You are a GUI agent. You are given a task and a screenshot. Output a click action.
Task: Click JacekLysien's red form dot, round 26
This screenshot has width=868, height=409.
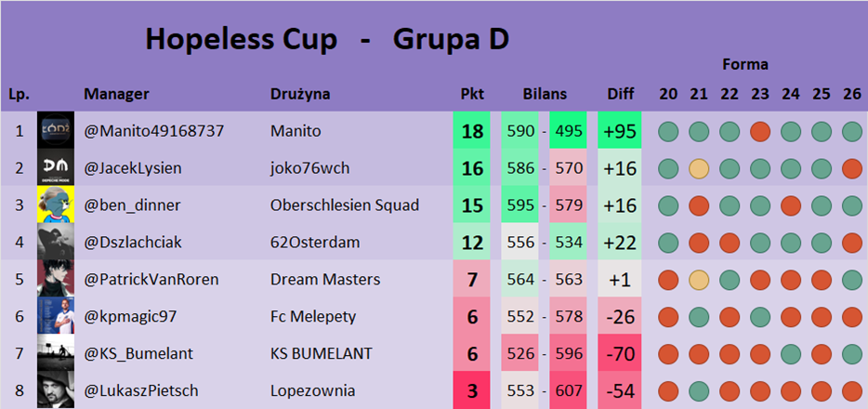tap(851, 168)
